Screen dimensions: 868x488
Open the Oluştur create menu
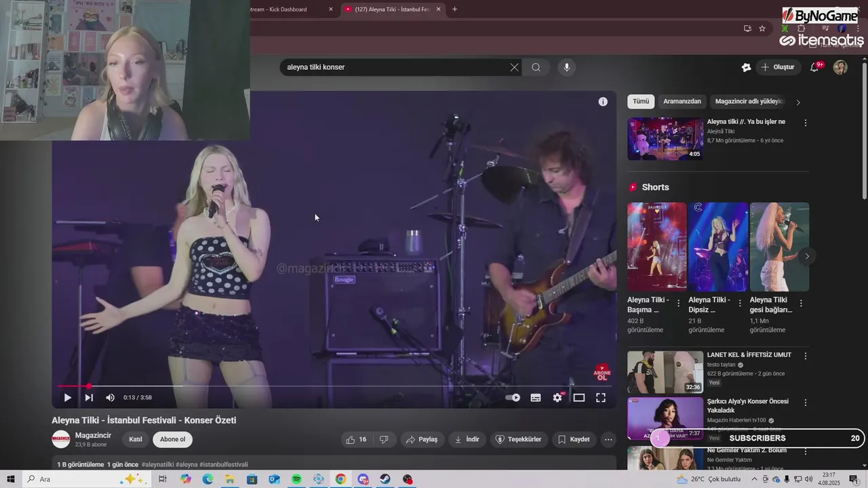tap(778, 67)
